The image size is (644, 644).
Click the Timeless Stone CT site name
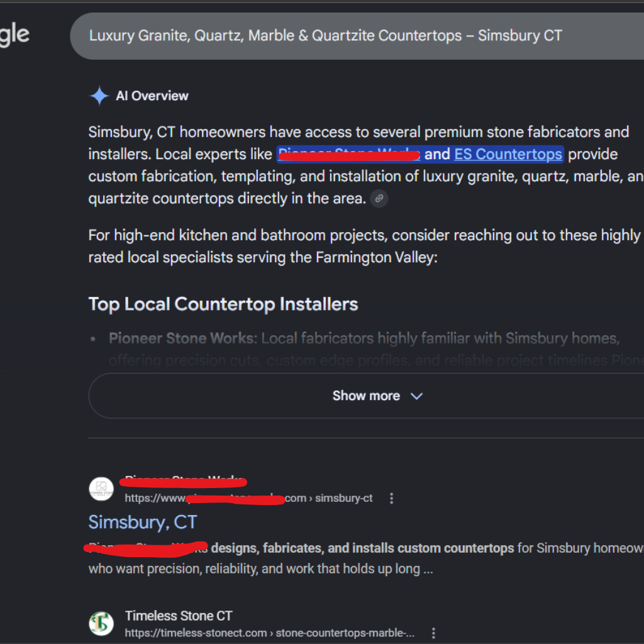(179, 616)
